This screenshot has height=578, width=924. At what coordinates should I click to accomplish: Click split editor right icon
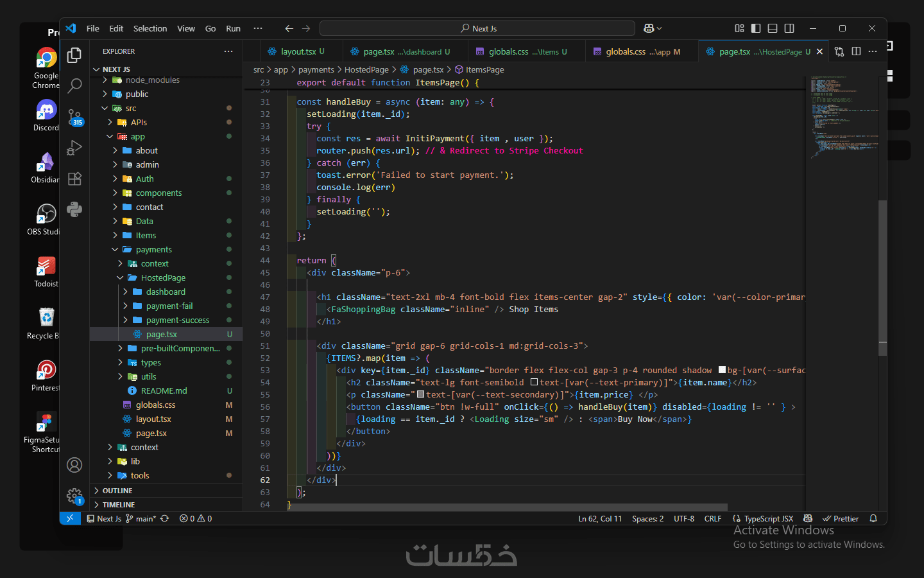[856, 51]
